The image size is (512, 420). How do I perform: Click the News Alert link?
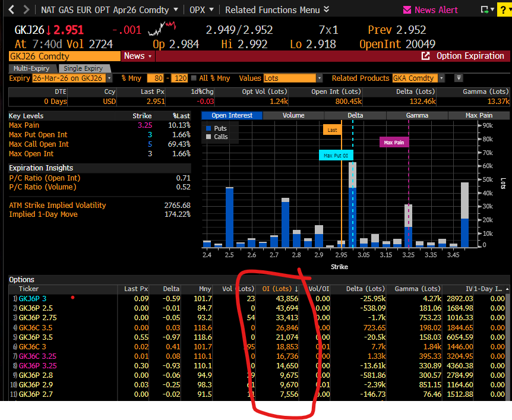click(x=436, y=10)
